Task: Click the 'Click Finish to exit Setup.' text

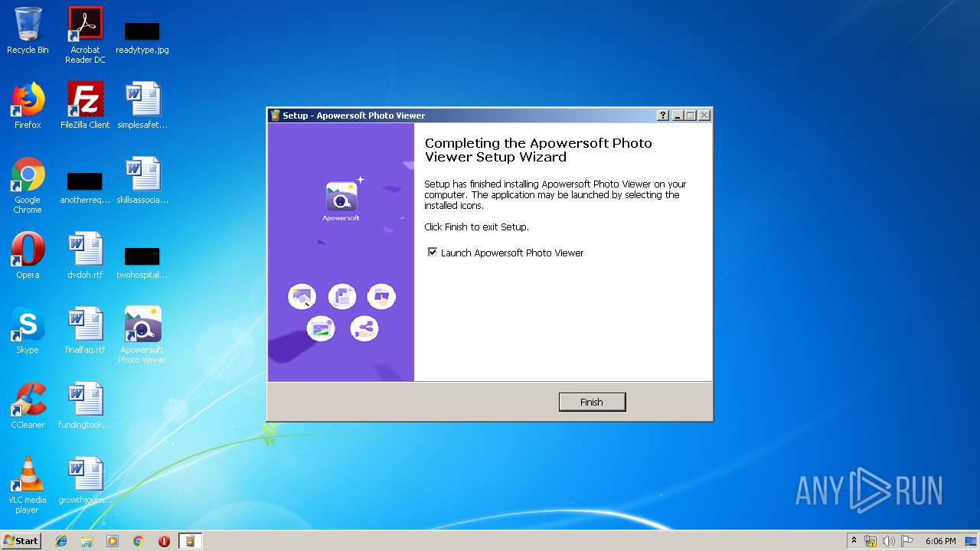Action: tap(476, 227)
